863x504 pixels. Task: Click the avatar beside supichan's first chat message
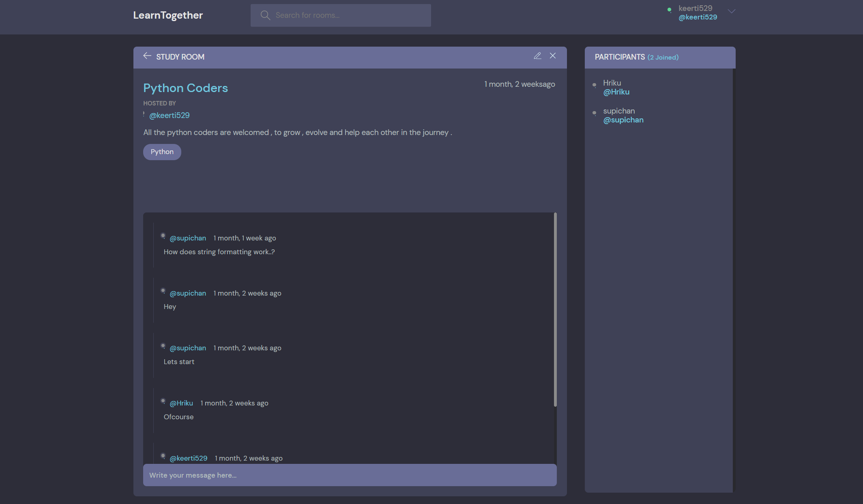click(x=163, y=235)
